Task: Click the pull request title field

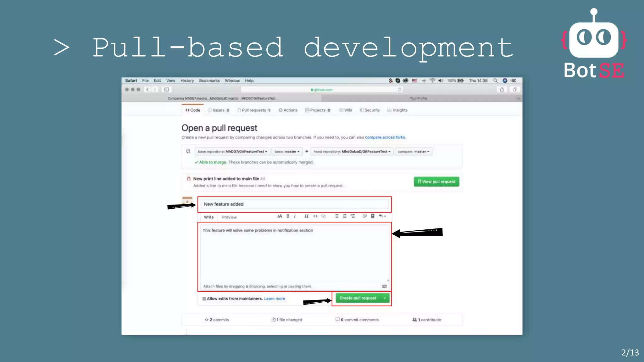Action: click(x=295, y=204)
